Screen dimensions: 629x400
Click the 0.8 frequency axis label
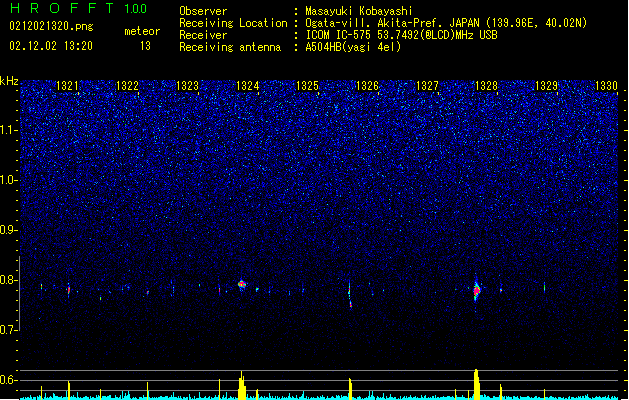click(8, 280)
